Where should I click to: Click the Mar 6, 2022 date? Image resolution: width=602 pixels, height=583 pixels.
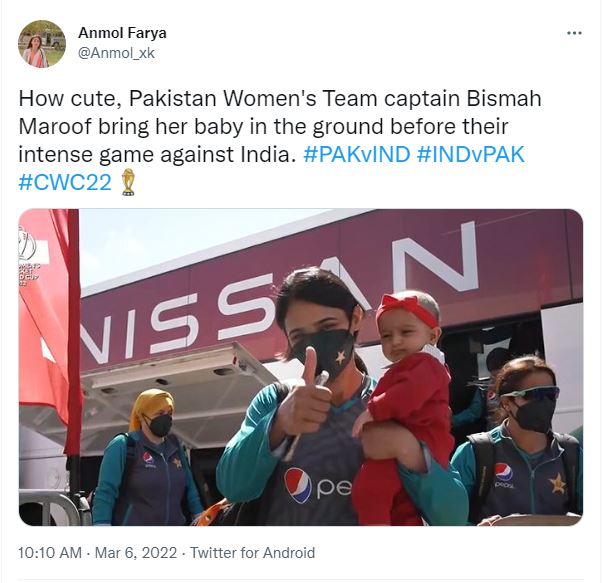coord(136,553)
